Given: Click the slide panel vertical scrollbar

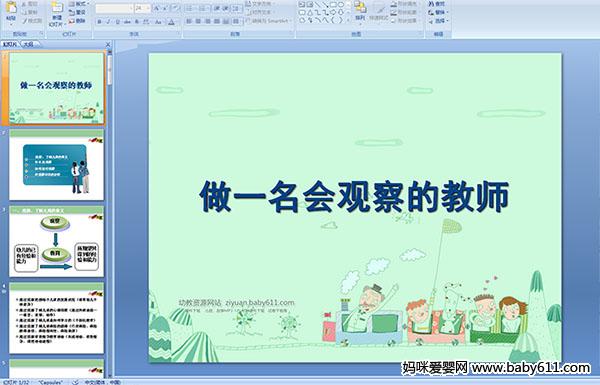Looking at the screenshot, I should pos(110,214).
